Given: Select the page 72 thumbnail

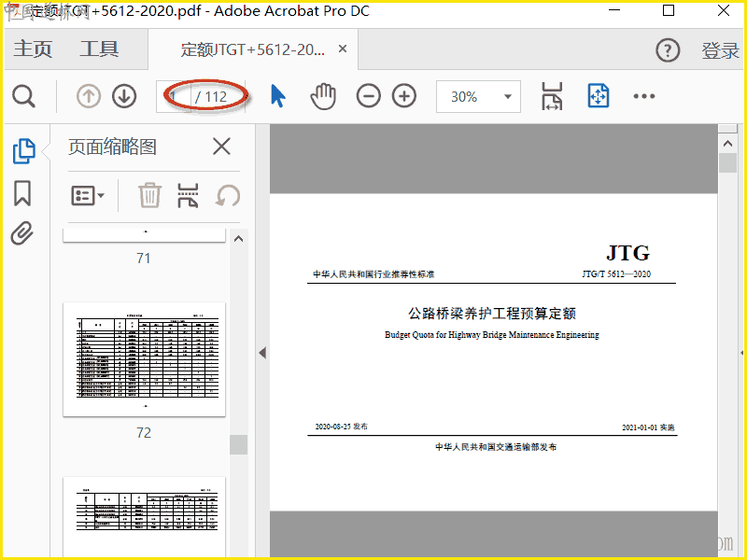Looking at the screenshot, I should click(x=144, y=359).
